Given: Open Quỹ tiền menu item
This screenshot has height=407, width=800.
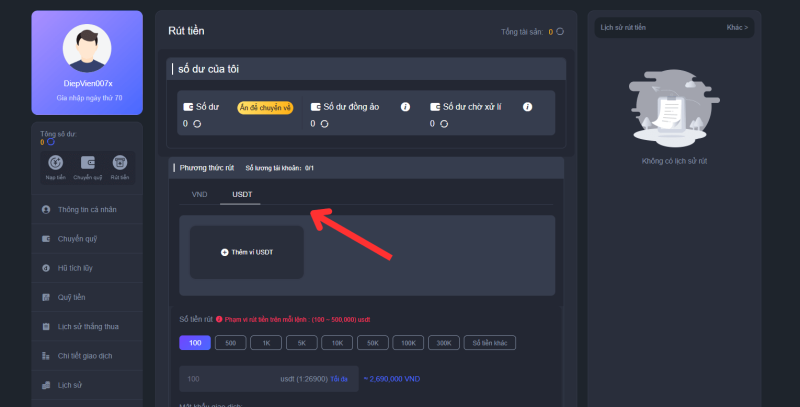Looking at the screenshot, I should (x=87, y=297).
